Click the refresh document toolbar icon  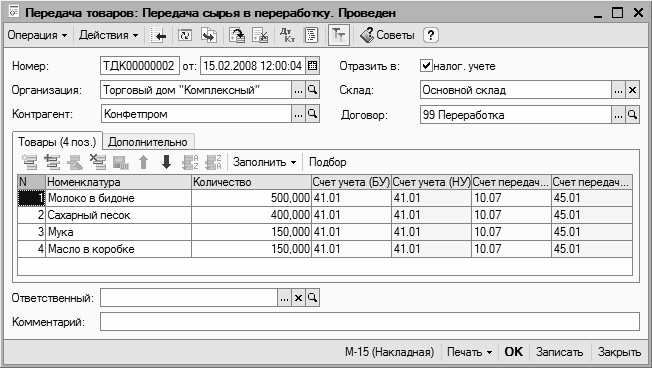[185, 36]
